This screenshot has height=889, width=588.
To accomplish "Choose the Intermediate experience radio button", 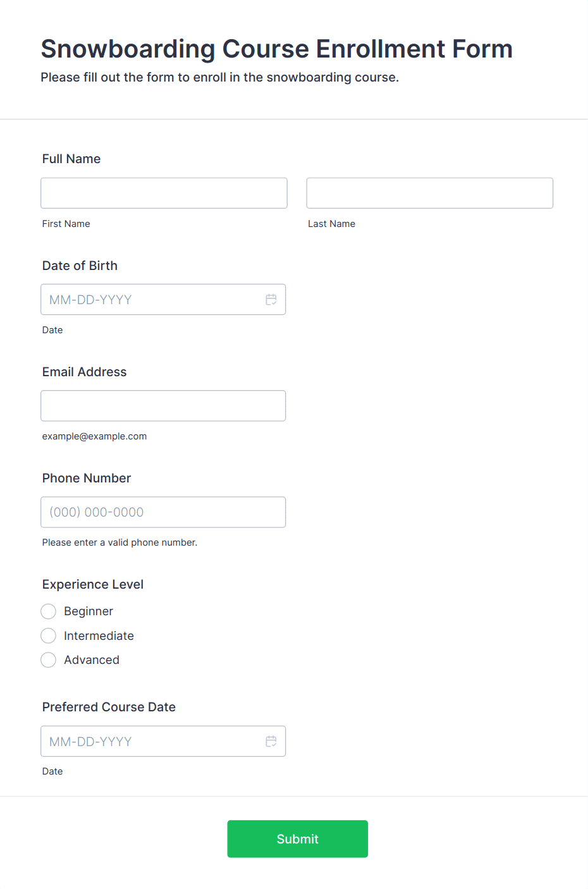I will coord(49,635).
